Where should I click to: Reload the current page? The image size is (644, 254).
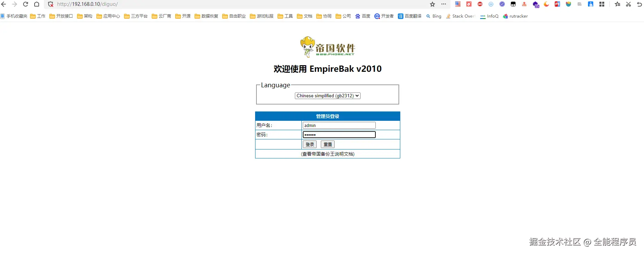(x=26, y=4)
